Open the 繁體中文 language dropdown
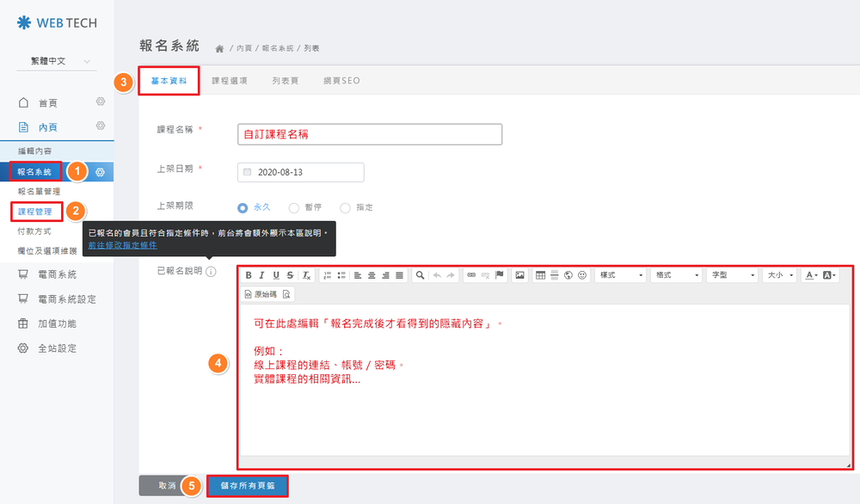 pos(56,61)
